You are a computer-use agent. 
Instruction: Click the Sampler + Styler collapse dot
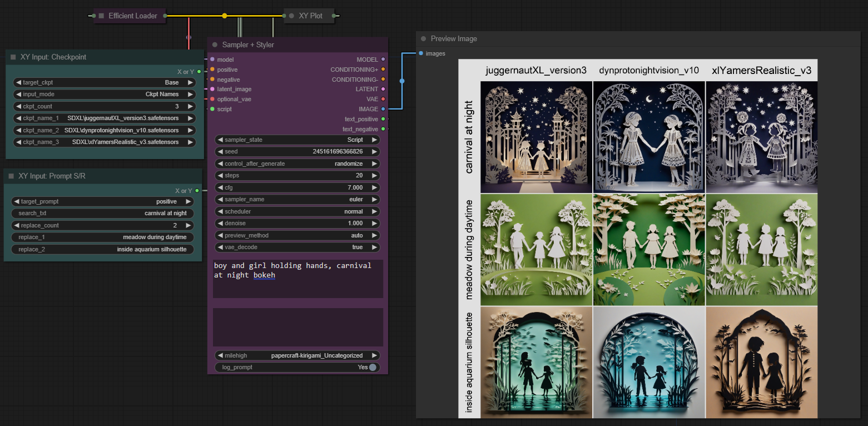[215, 45]
